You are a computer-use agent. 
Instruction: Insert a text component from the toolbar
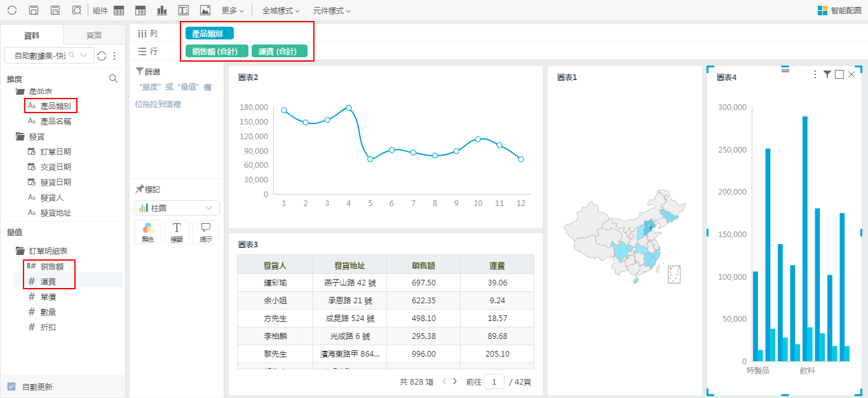coord(183,10)
